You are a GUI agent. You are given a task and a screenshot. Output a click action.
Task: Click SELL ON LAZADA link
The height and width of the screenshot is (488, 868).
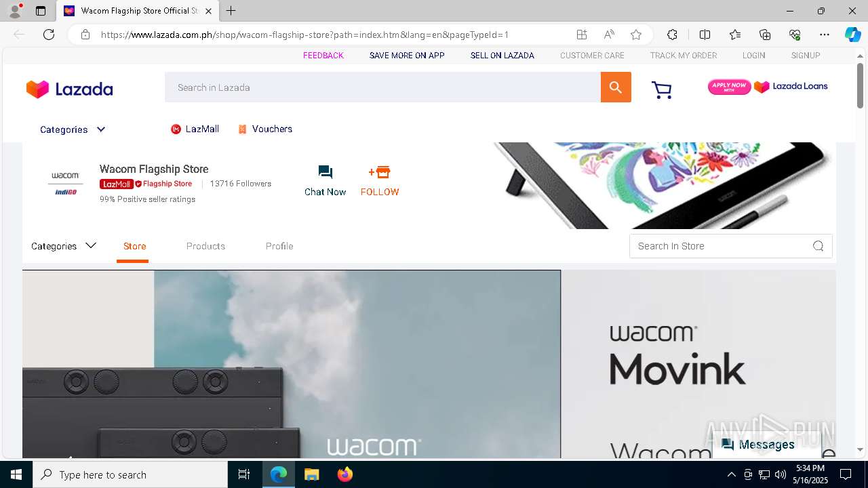pyautogui.click(x=502, y=56)
